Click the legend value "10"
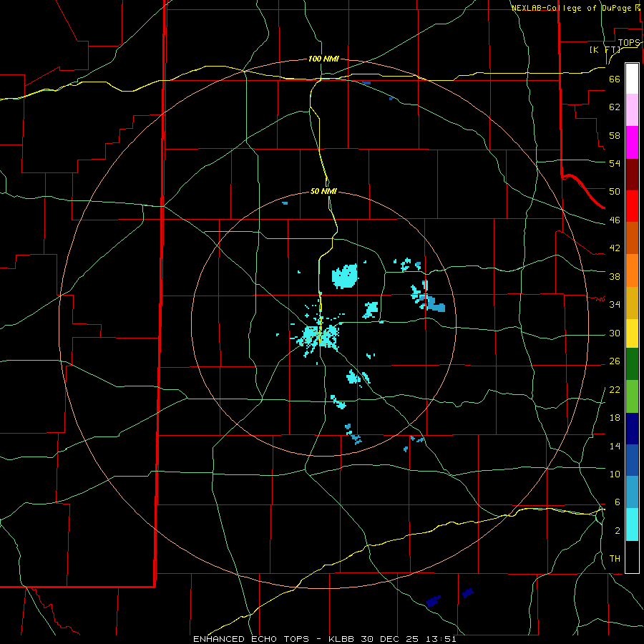 615,474
